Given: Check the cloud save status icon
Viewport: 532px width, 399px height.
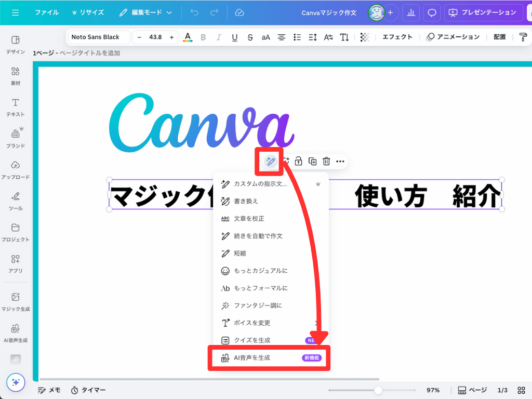Looking at the screenshot, I should [240, 12].
